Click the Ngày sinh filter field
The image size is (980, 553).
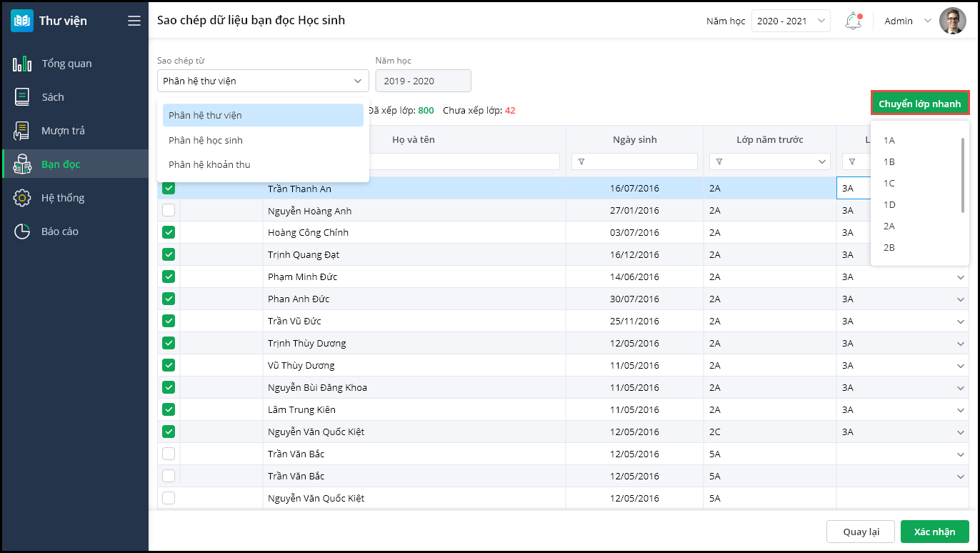(634, 162)
